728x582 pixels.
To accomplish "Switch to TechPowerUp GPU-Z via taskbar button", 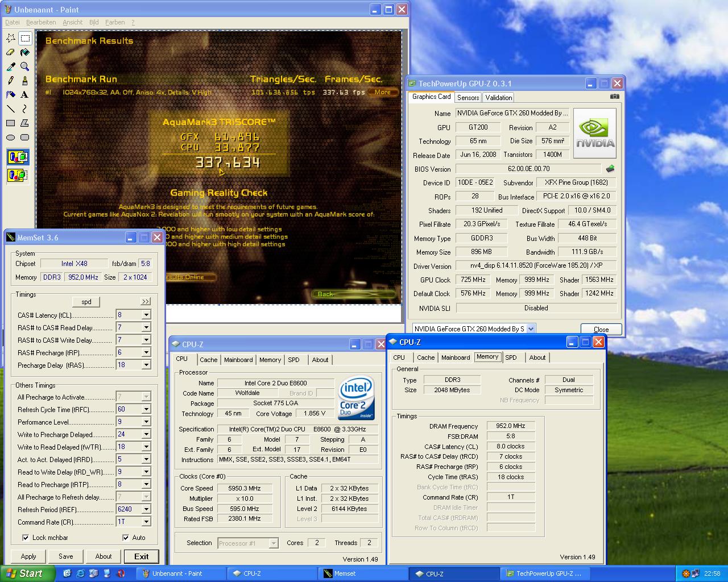I will point(545,573).
